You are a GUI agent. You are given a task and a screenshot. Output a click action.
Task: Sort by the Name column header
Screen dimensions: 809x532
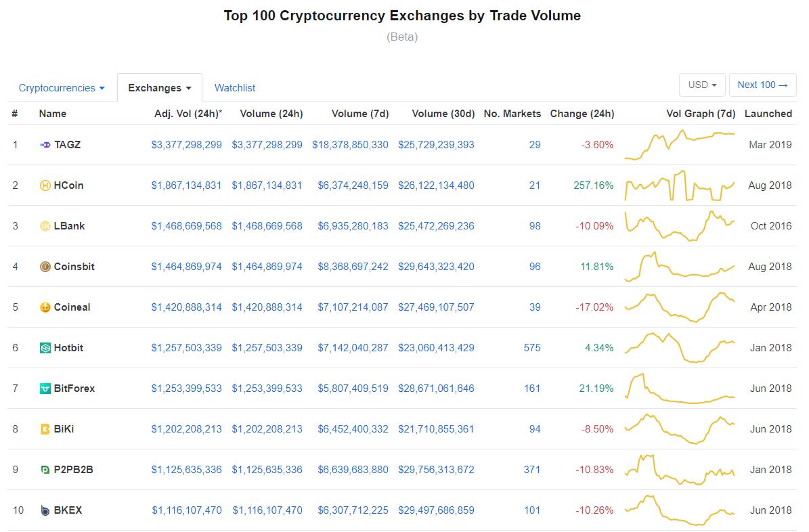53,114
